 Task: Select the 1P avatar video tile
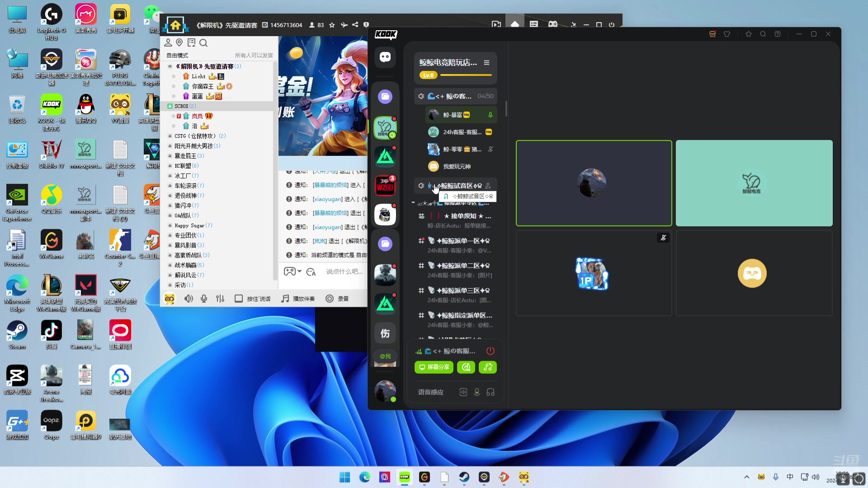click(594, 273)
